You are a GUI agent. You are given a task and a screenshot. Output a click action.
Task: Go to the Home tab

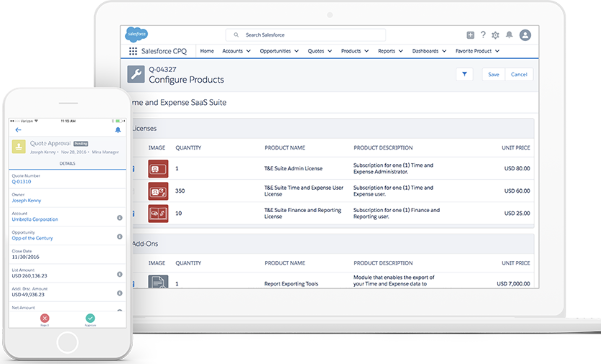click(207, 51)
